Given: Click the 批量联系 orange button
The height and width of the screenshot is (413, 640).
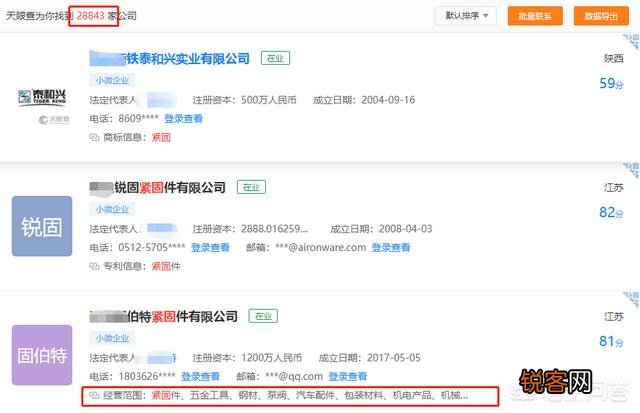Looking at the screenshot, I should (535, 16).
